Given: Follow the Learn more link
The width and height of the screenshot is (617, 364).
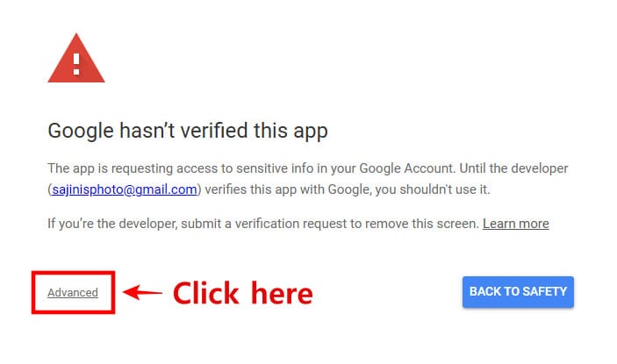Looking at the screenshot, I should pos(515,223).
